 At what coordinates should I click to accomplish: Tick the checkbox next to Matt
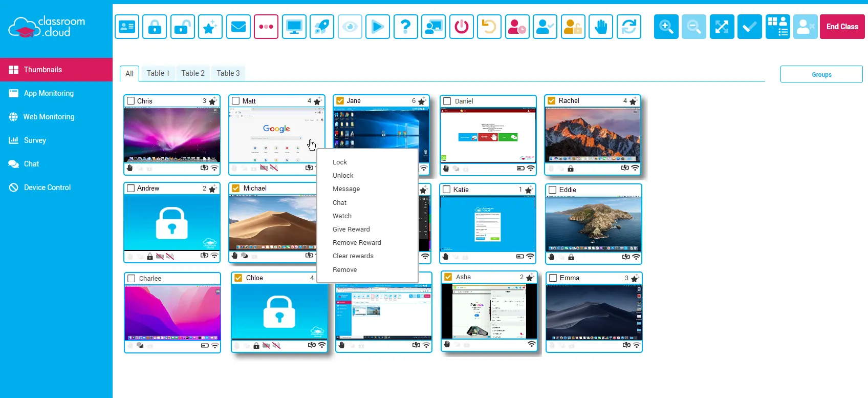coord(236,101)
